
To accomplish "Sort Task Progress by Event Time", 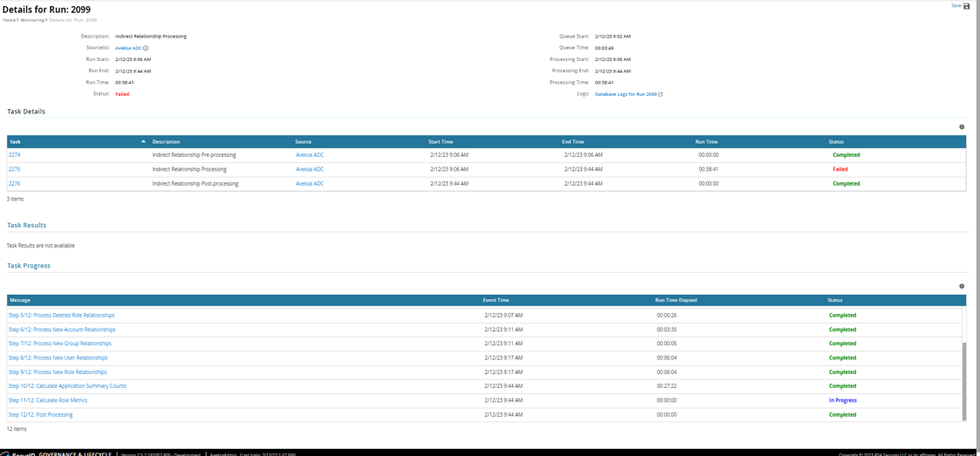I will [x=496, y=300].
